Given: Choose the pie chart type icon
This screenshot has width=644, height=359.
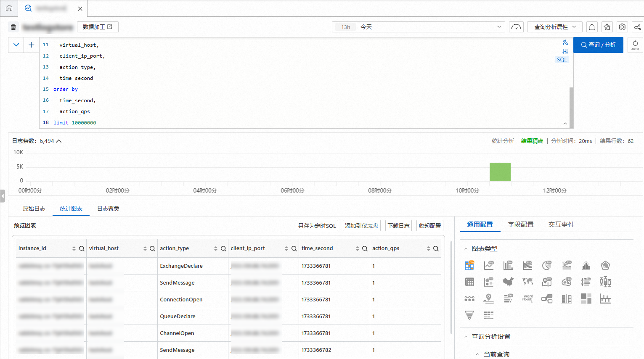Looking at the screenshot, I should coord(547,265).
